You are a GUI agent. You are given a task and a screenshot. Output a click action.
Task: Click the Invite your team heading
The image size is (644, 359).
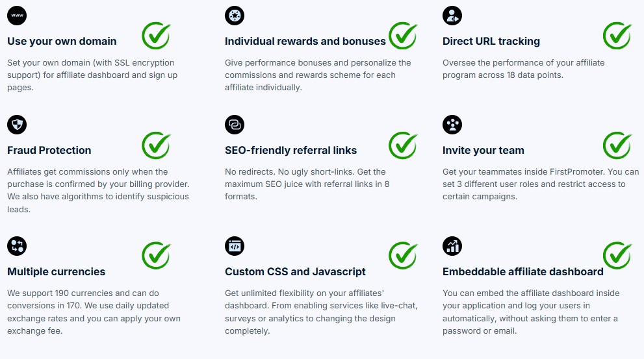pos(483,150)
